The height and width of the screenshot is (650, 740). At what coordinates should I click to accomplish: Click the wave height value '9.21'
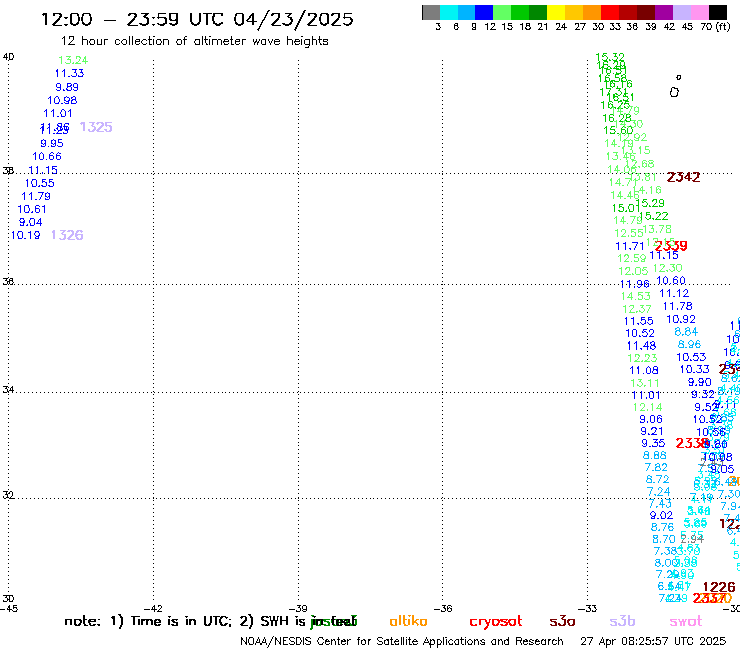pyautogui.click(x=652, y=431)
